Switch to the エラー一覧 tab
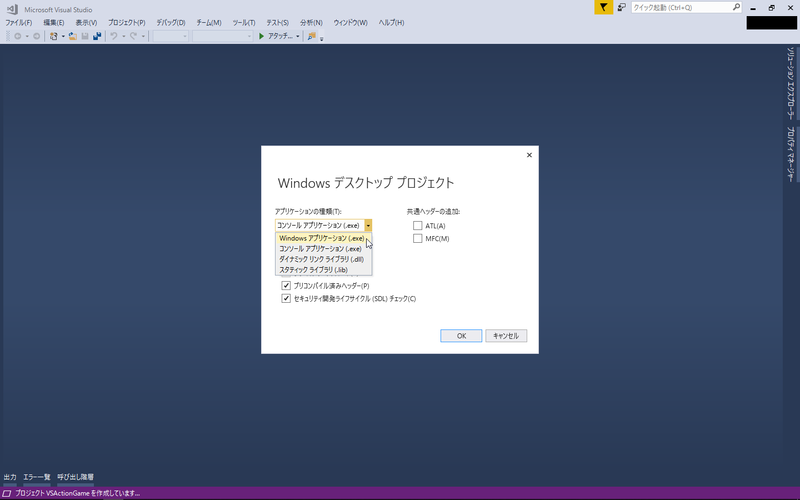Image resolution: width=800 pixels, height=500 pixels. 37,477
